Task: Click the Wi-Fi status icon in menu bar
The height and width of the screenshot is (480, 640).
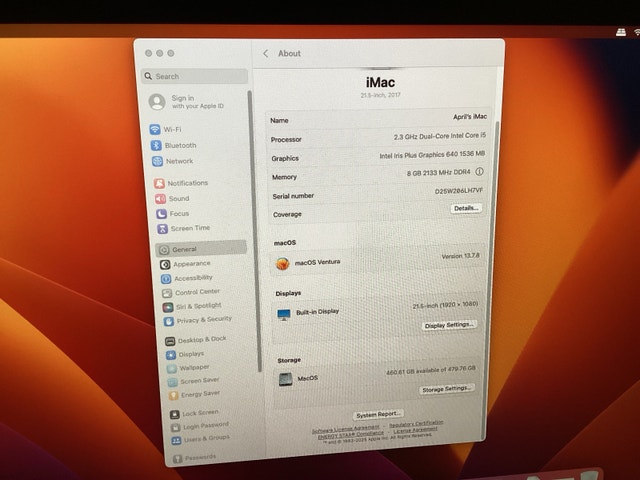Action: pyautogui.click(x=636, y=32)
